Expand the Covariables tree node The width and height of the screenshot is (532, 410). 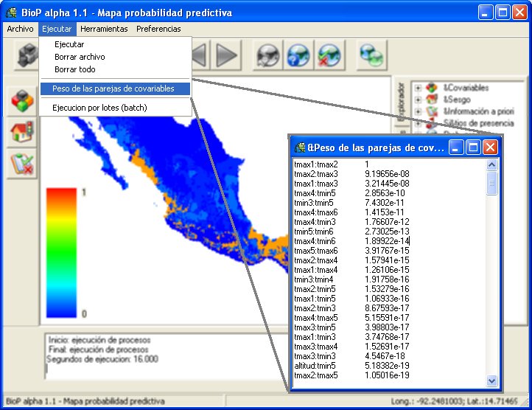pyautogui.click(x=418, y=88)
